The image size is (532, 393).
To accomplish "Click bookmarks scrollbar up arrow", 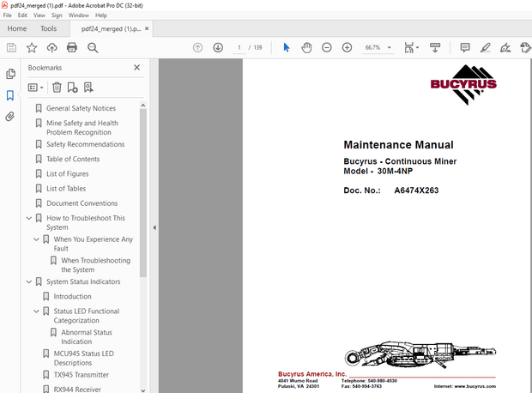I will [143, 106].
